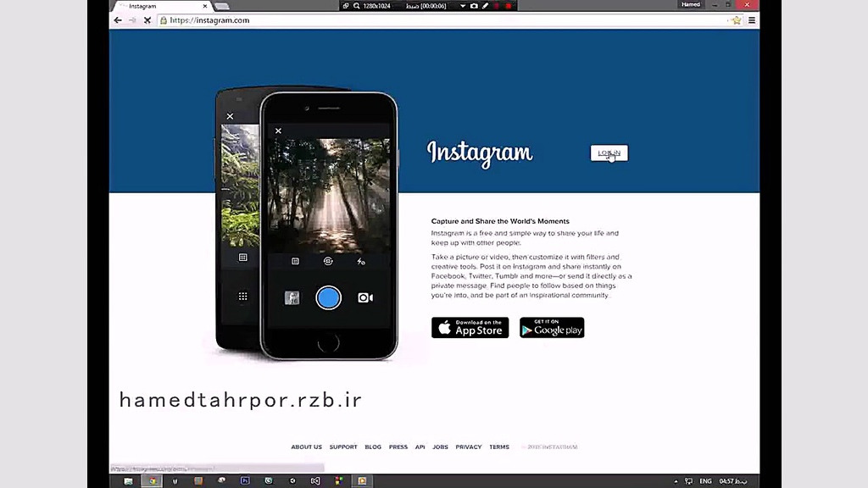This screenshot has width=868, height=488.
Task: Click the Instagram logo
Action: click(480, 153)
